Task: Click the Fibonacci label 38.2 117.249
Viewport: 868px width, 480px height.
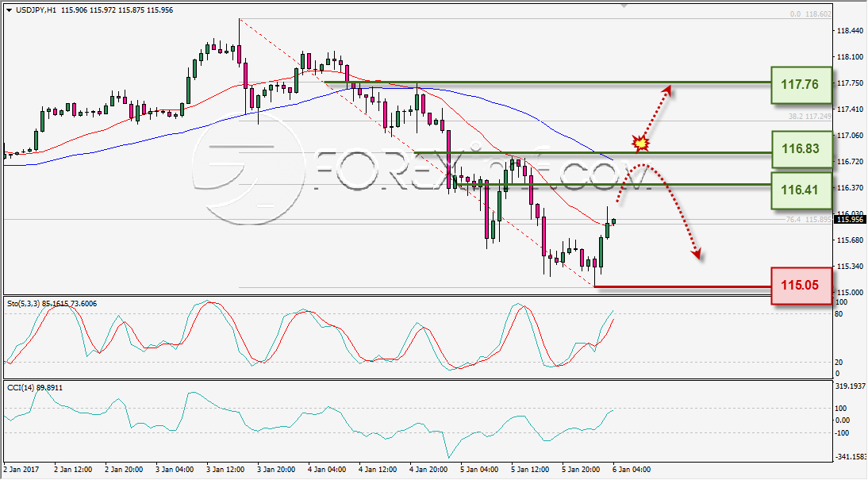Action: point(810,117)
